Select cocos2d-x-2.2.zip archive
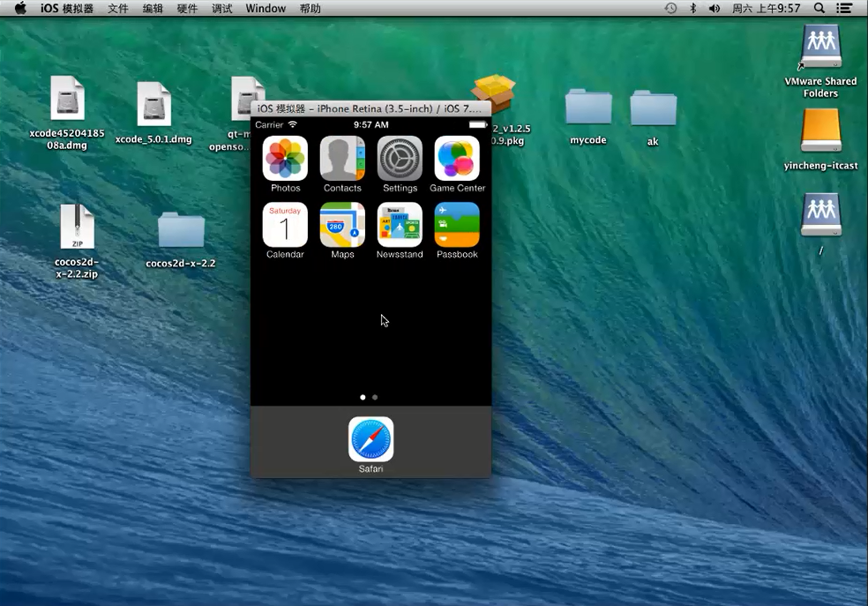 click(77, 227)
